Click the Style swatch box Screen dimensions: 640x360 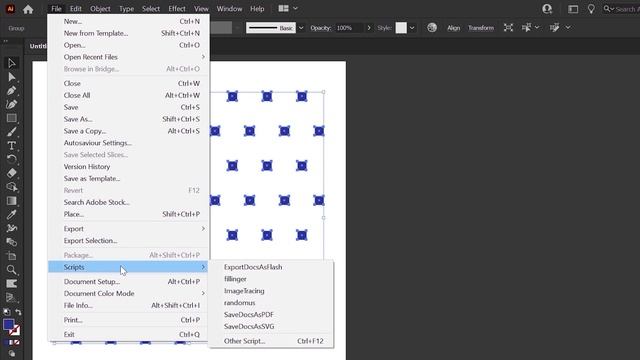click(x=401, y=28)
